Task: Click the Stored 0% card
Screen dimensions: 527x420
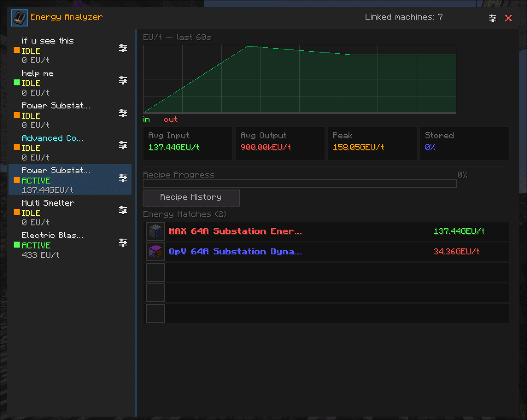Action: pos(464,143)
